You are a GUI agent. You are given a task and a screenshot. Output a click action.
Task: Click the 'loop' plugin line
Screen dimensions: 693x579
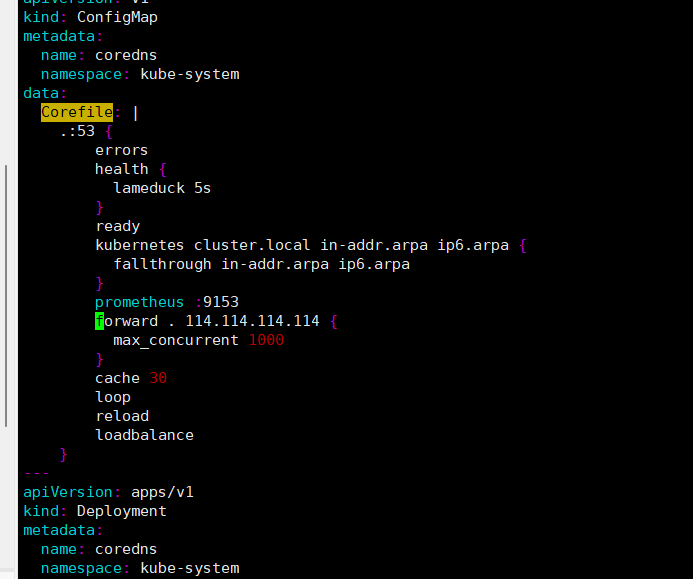coord(113,397)
